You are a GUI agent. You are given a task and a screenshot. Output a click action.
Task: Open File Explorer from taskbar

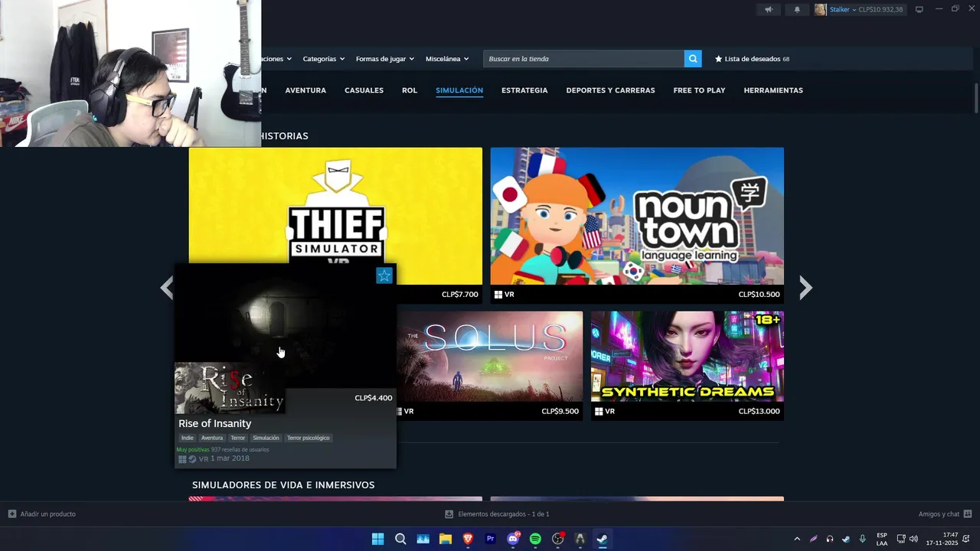[446, 539]
